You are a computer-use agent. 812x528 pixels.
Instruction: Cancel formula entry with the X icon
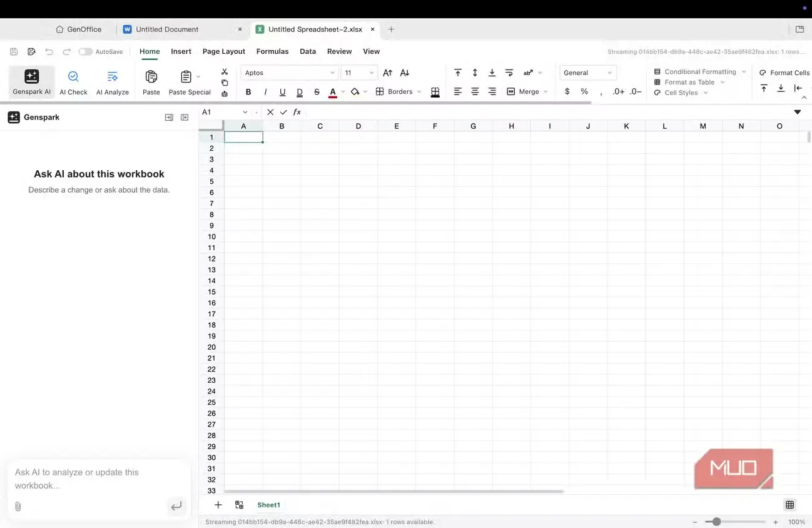coord(270,112)
